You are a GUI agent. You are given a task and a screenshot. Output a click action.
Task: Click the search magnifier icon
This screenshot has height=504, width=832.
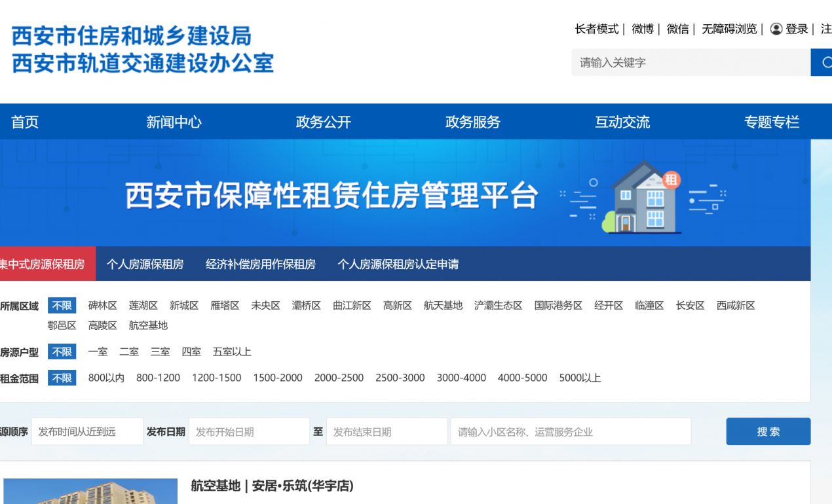click(826, 63)
